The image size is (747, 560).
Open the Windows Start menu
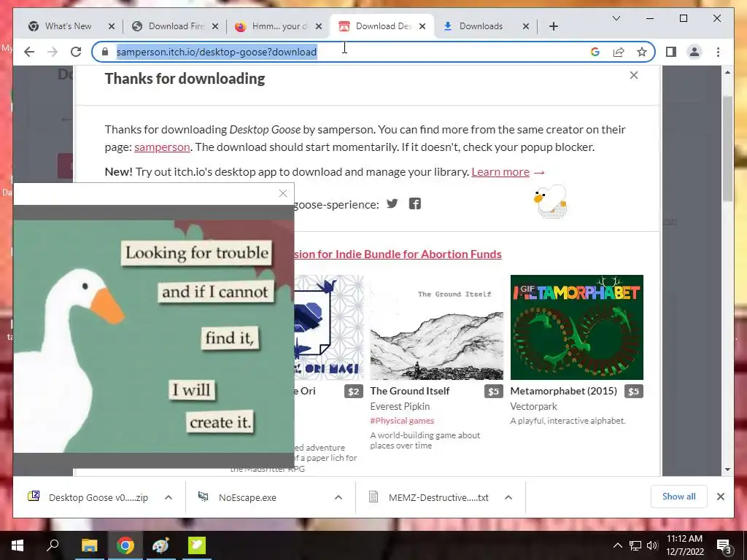coord(18,545)
